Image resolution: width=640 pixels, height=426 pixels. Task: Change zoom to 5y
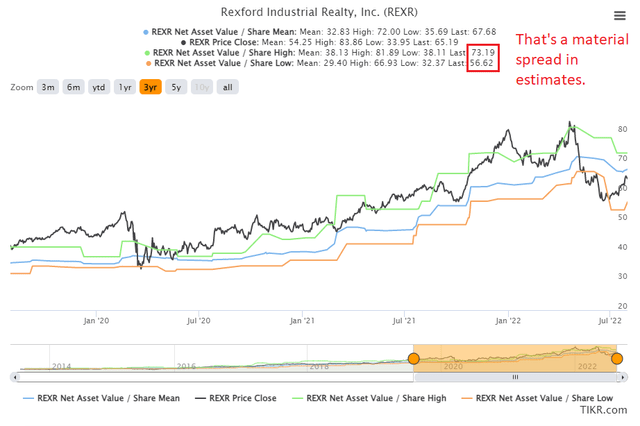tap(176, 87)
